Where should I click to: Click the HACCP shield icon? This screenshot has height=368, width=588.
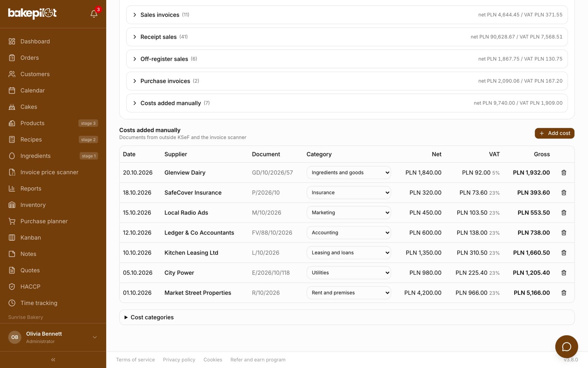point(12,287)
